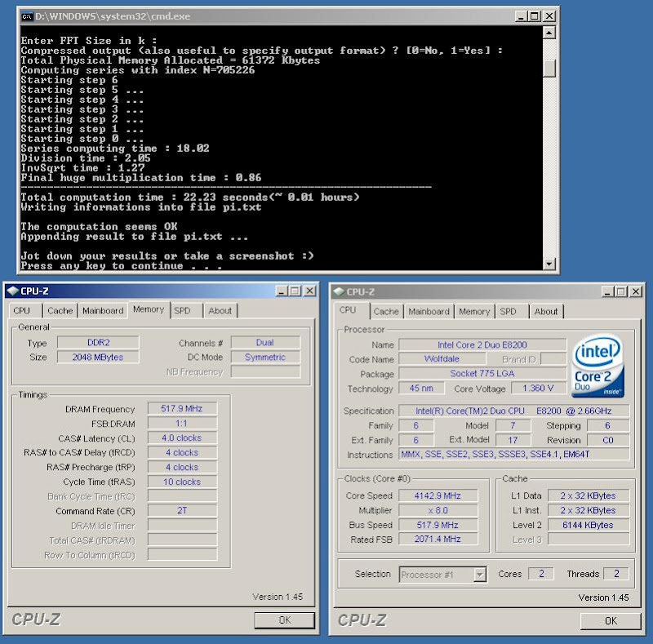Click the L1 Data value 2 x 32 KBytes

pyautogui.click(x=588, y=495)
